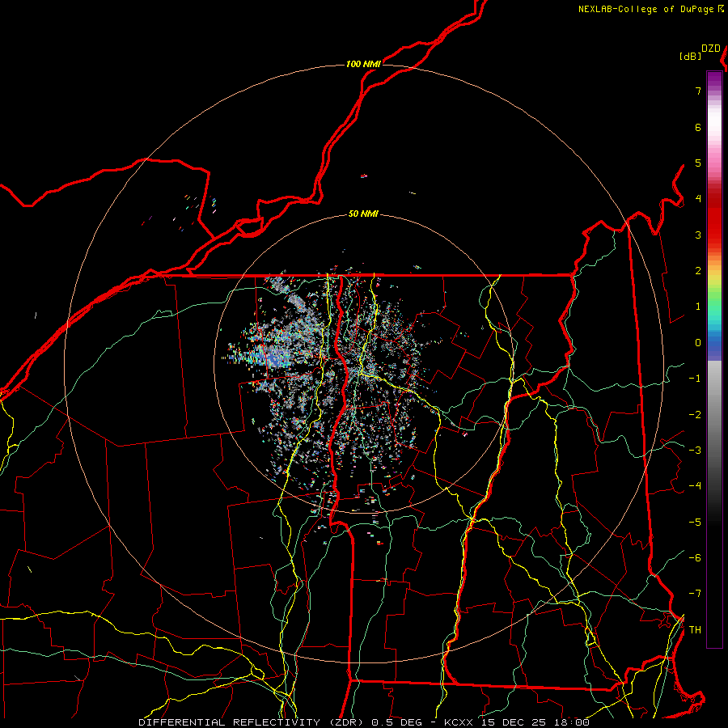Click the 2 dB value on color scale
The image size is (728, 728).
pos(698,271)
